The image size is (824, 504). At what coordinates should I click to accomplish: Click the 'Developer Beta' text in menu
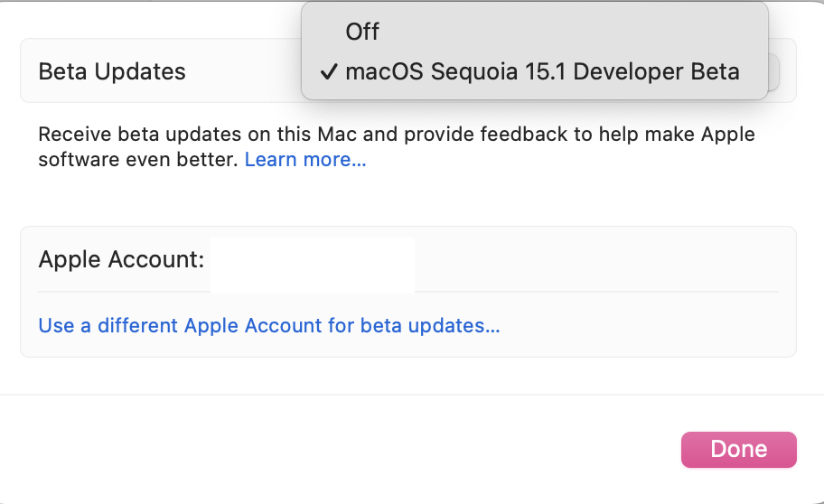coord(657,71)
